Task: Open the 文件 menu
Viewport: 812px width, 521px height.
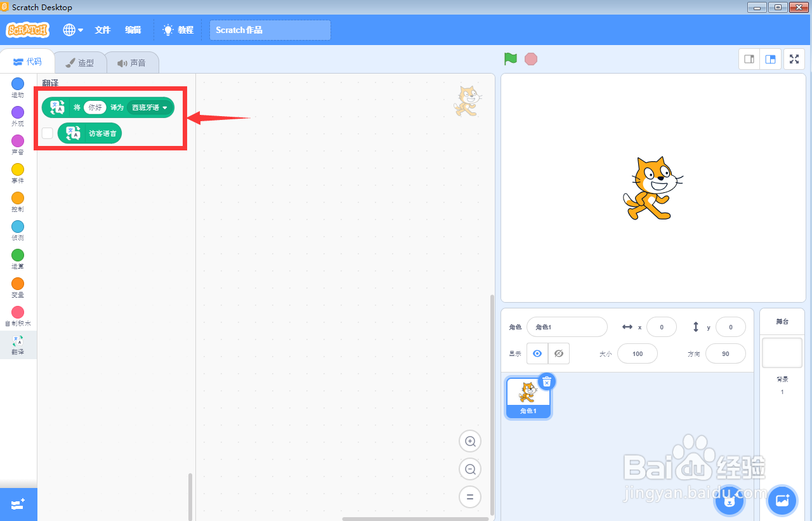Action: [x=103, y=30]
